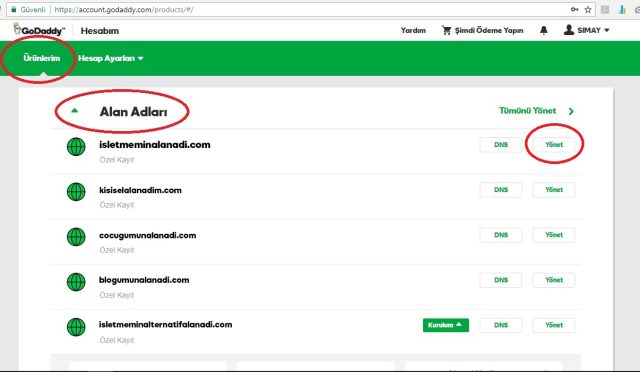Click DNS button for isletmeminalanadi.com
This screenshot has height=372, width=640.
501,145
